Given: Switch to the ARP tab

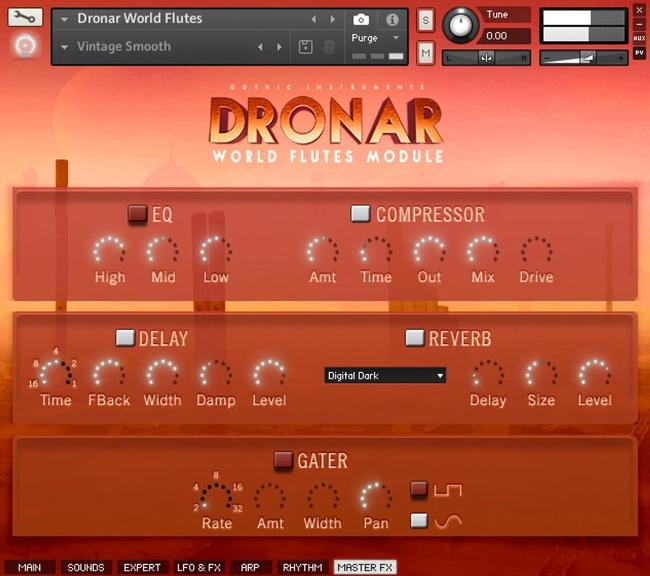Looking at the screenshot, I should 250,567.
